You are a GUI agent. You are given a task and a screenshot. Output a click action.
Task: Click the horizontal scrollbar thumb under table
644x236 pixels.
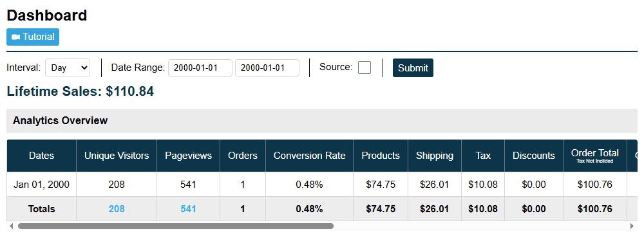(176, 226)
